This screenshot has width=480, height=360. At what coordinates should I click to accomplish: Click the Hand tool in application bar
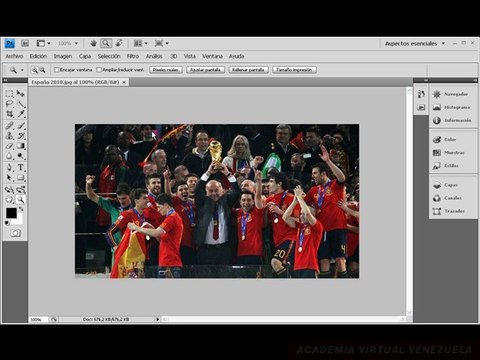(x=94, y=43)
